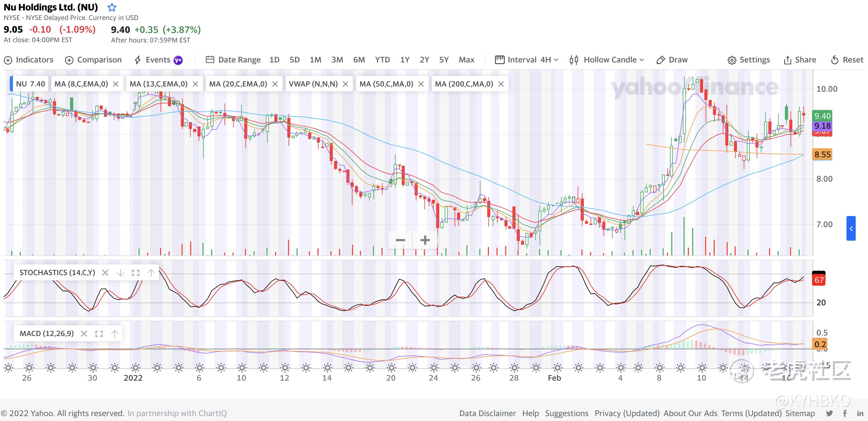Viewport: 868px width, 421px height.
Task: Remove the MA (20,C,EMA,0) indicator
Action: pos(275,84)
